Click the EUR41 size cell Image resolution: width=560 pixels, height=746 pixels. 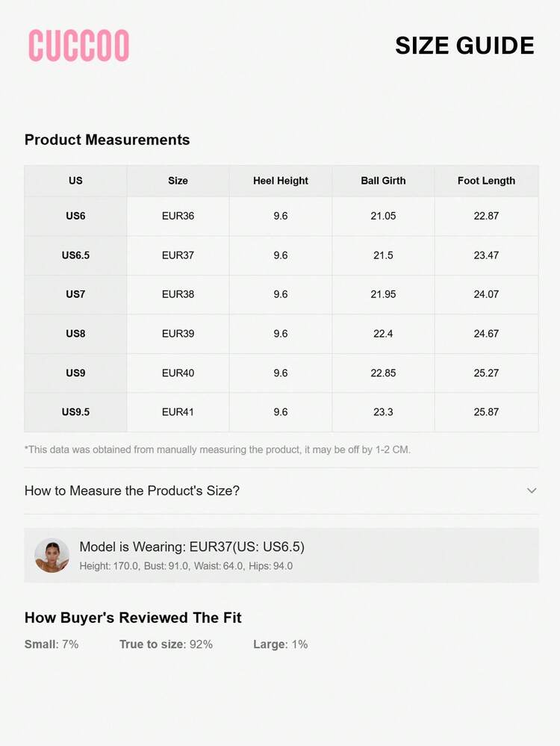[x=178, y=412]
